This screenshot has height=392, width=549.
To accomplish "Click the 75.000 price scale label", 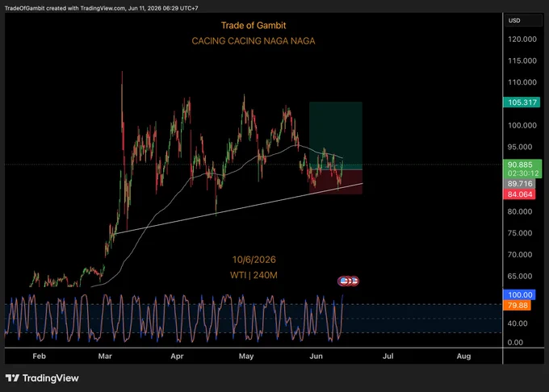I will click(520, 233).
